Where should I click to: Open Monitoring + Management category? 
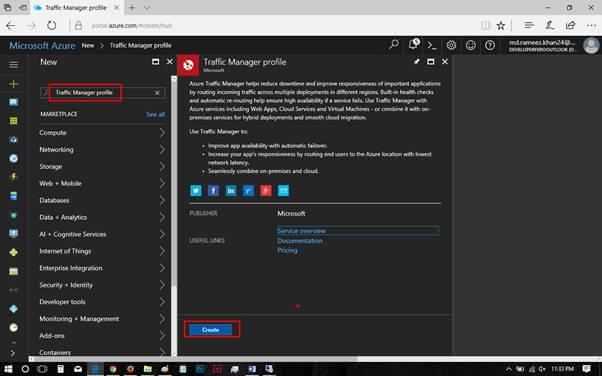(x=102, y=318)
